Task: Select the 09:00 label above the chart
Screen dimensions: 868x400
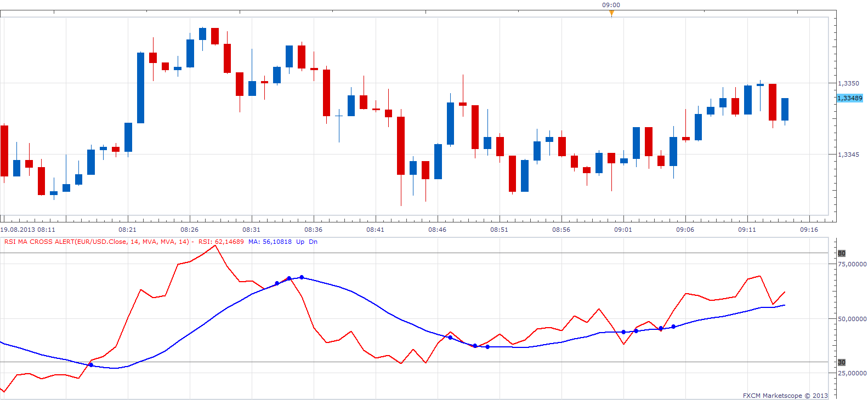Action: [611, 5]
